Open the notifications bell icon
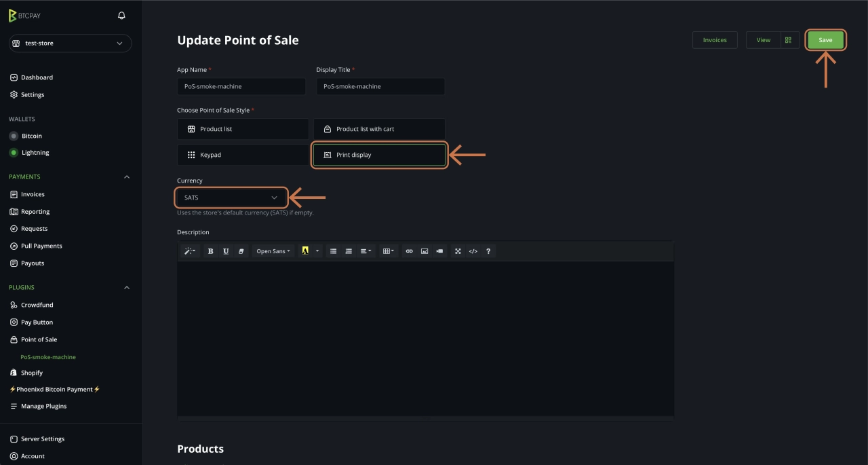This screenshot has height=465, width=868. pyautogui.click(x=121, y=15)
